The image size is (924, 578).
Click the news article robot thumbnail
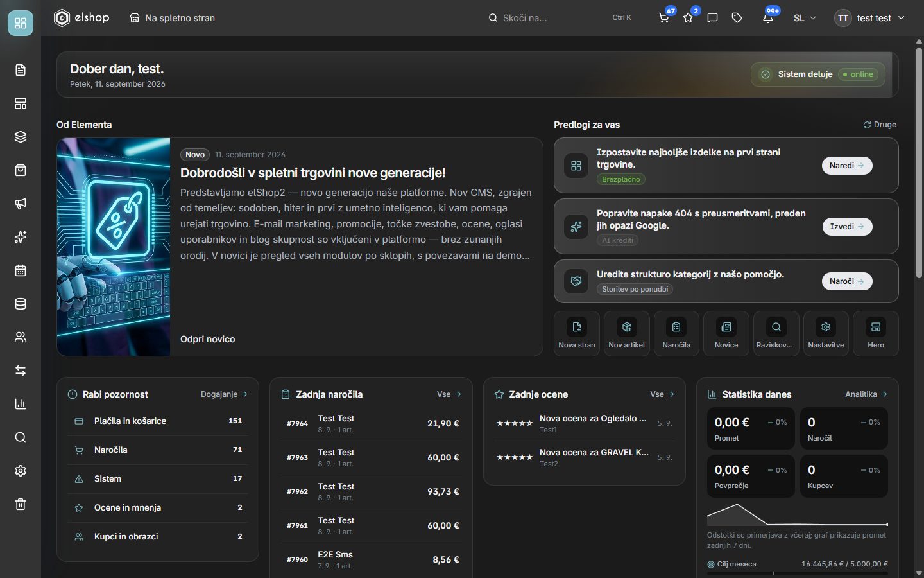tap(114, 247)
